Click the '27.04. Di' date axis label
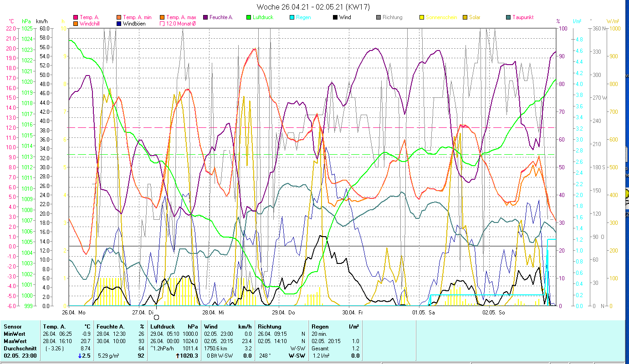This screenshot has width=629, height=364. click(x=143, y=313)
